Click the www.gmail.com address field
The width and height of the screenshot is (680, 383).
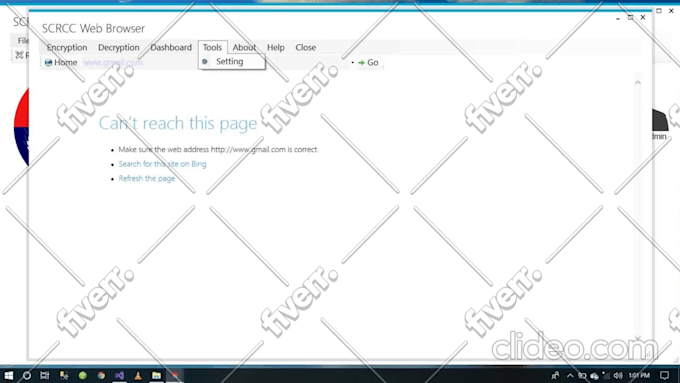coord(215,62)
